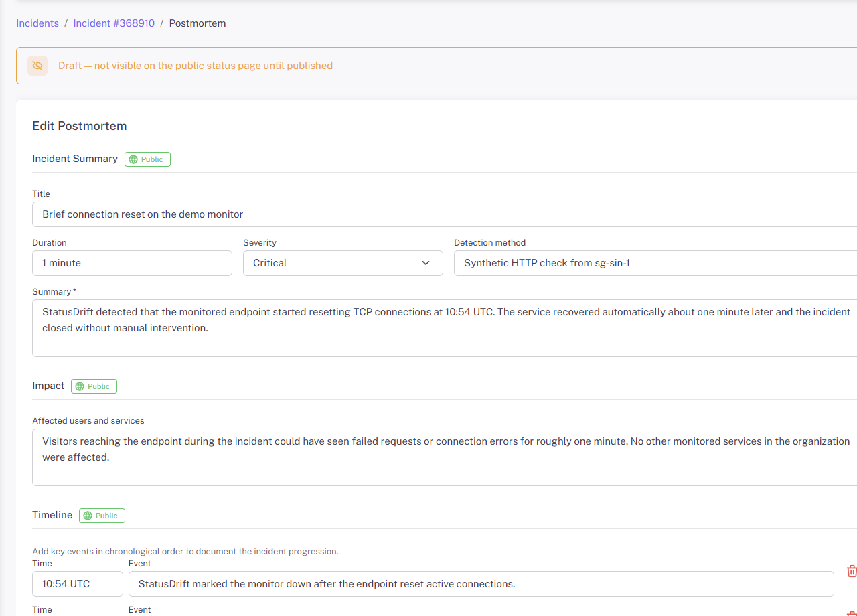Click the globe icon on the Timeline badge
The image size is (857, 616).
tap(88, 516)
